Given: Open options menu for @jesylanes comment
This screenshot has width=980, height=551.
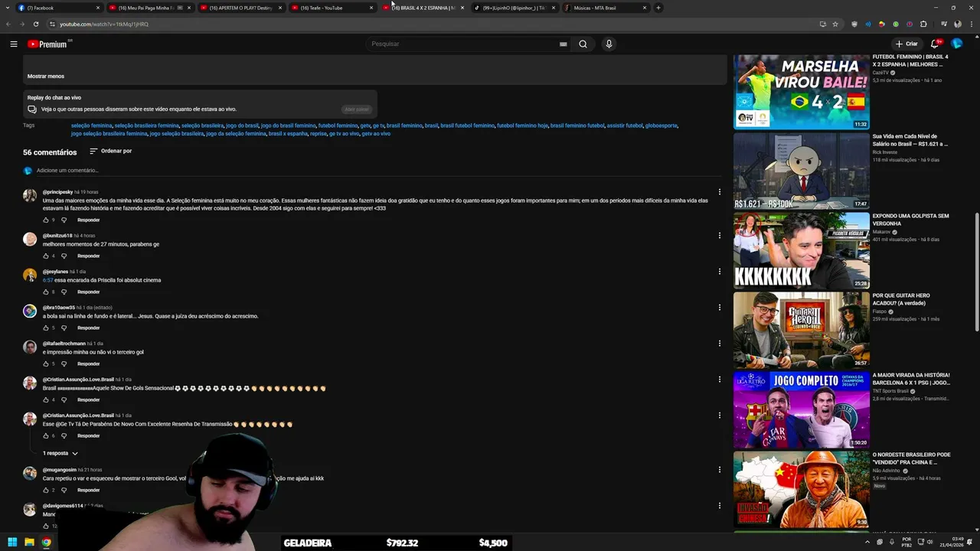Looking at the screenshot, I should (x=719, y=272).
